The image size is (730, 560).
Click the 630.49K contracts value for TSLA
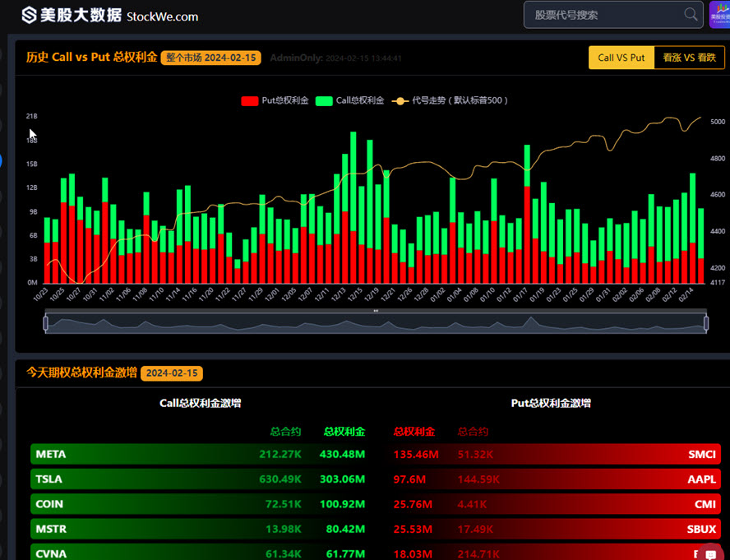pyautogui.click(x=280, y=479)
